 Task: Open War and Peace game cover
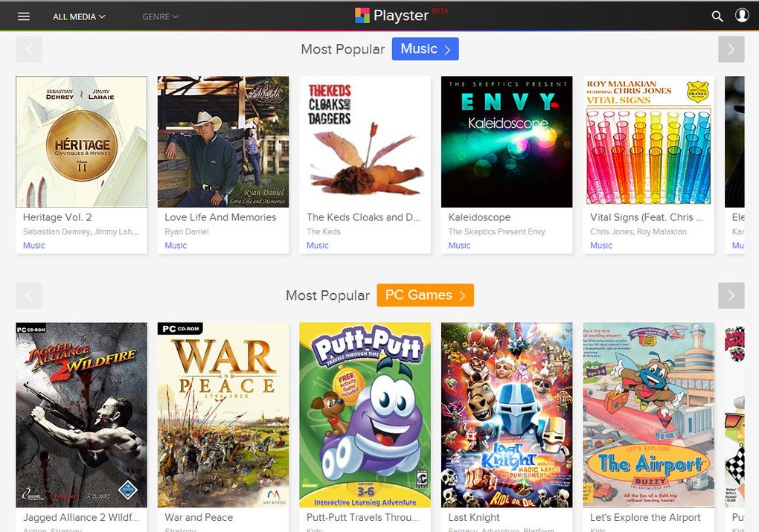coord(223,415)
